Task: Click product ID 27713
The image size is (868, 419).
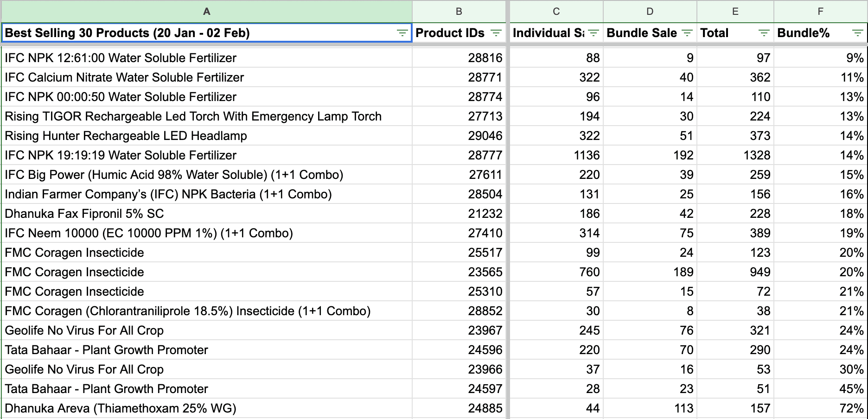Action: pos(459,116)
